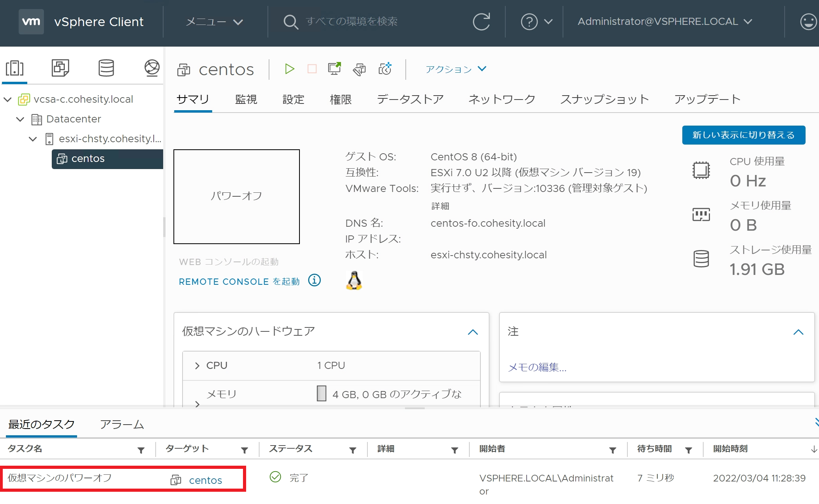Open the アクション dropdown
Viewport: 819px width, 504px height.
tap(456, 69)
